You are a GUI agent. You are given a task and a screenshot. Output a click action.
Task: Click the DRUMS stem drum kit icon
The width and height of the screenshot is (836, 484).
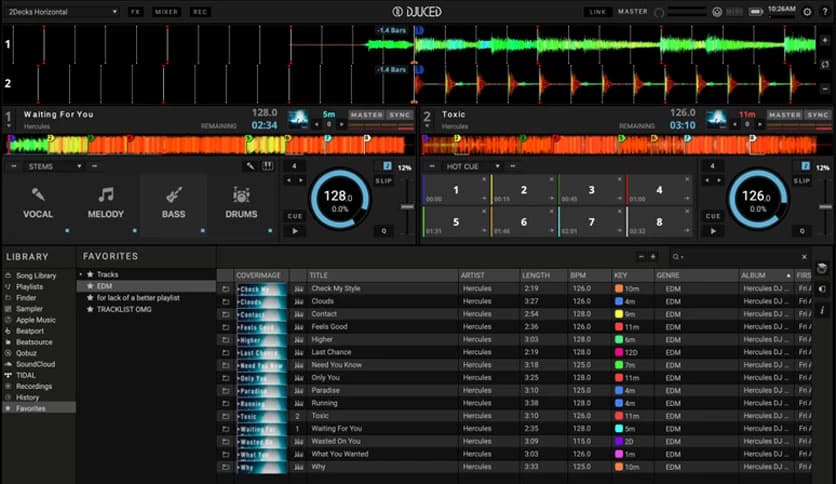pos(241,195)
